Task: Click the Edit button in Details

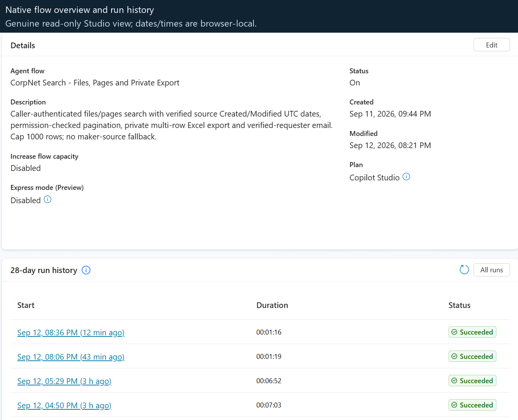Action: [x=491, y=45]
